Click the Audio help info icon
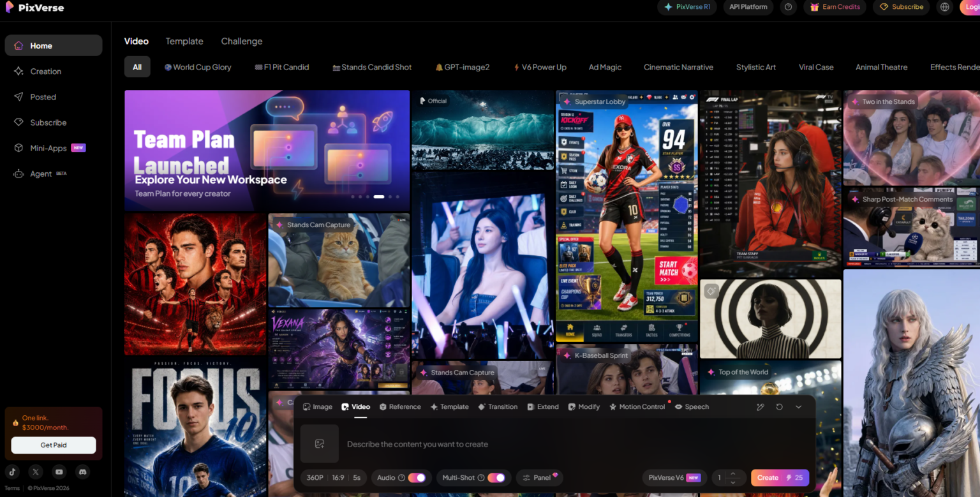The width and height of the screenshot is (980, 497). pyautogui.click(x=401, y=478)
